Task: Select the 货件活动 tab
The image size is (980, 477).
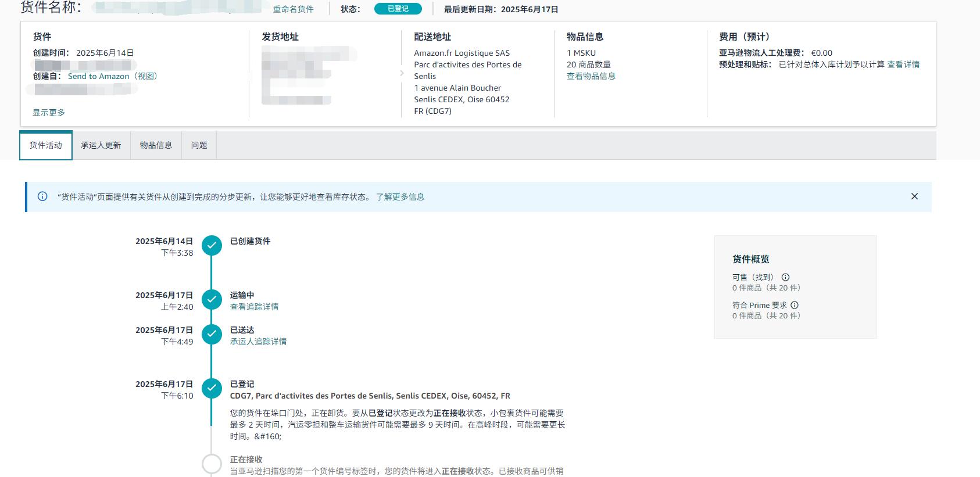Action: coord(46,145)
